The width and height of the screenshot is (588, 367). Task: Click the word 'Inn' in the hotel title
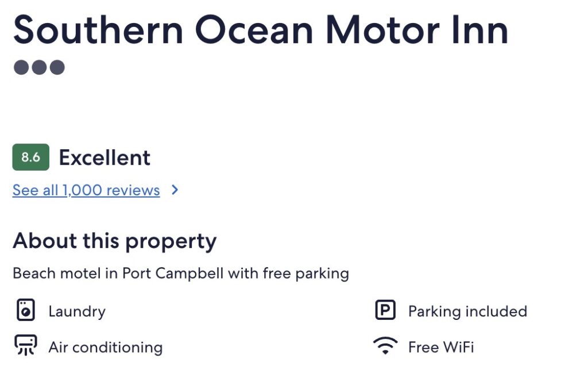coord(476,30)
